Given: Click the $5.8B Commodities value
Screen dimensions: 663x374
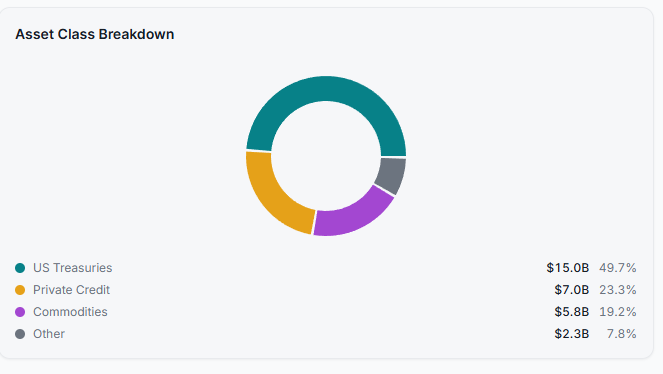Looking at the screenshot, I should pyautogui.click(x=572, y=312).
